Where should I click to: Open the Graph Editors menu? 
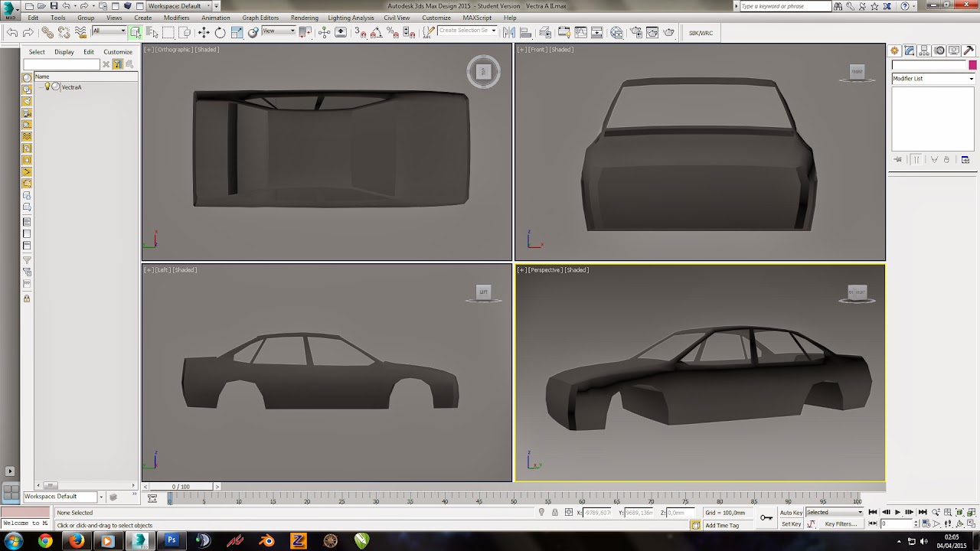point(260,18)
